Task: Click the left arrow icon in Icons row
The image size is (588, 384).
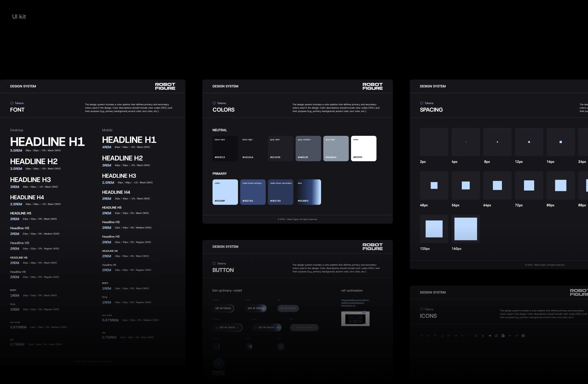Action: 449,336
